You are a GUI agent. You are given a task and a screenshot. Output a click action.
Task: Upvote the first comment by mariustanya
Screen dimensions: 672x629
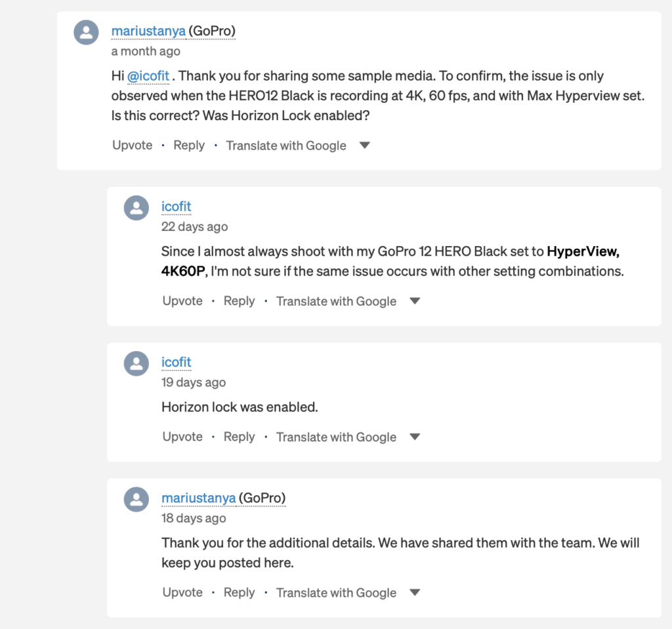[x=133, y=145]
